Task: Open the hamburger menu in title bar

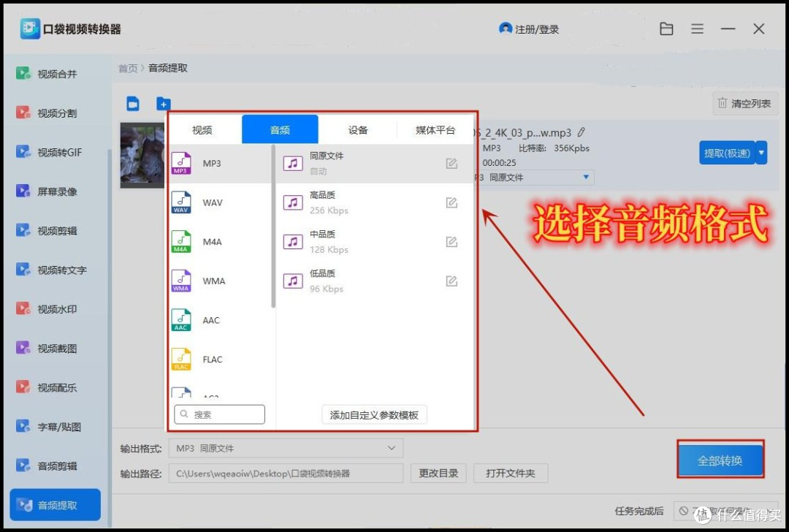Action: [x=697, y=28]
